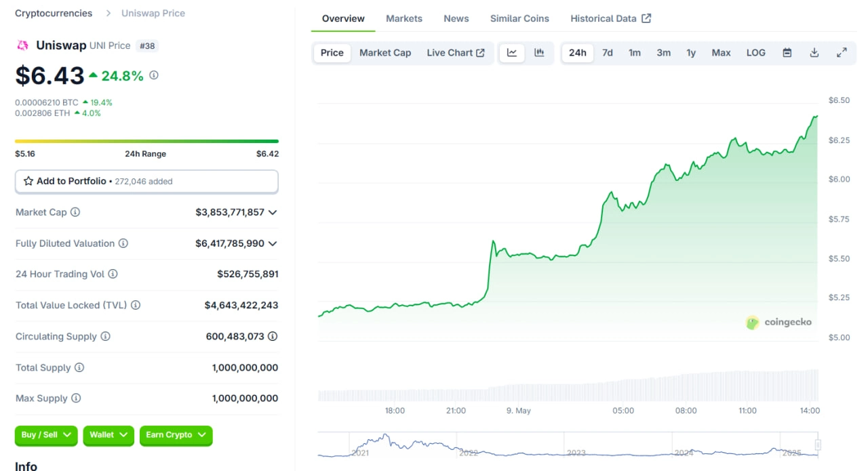This screenshot has height=471, width=868.
Task: Click the historical mini chart navigator
Action: pyautogui.click(x=568, y=445)
